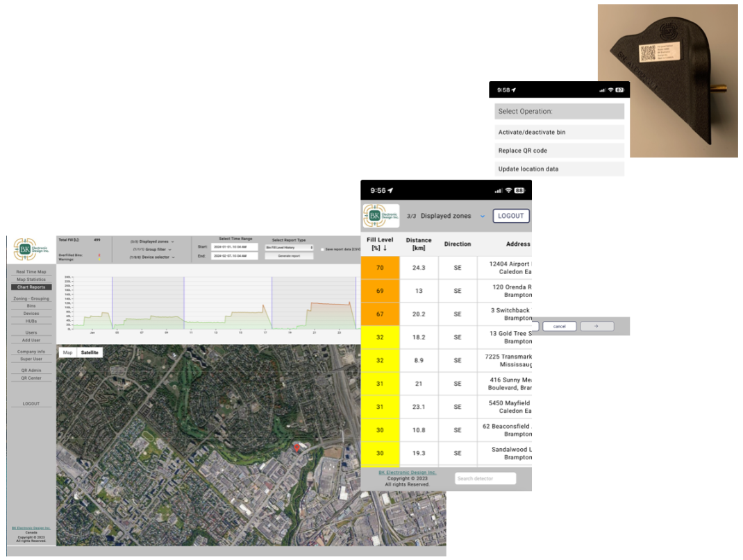Click the Search detector input field

[485, 479]
